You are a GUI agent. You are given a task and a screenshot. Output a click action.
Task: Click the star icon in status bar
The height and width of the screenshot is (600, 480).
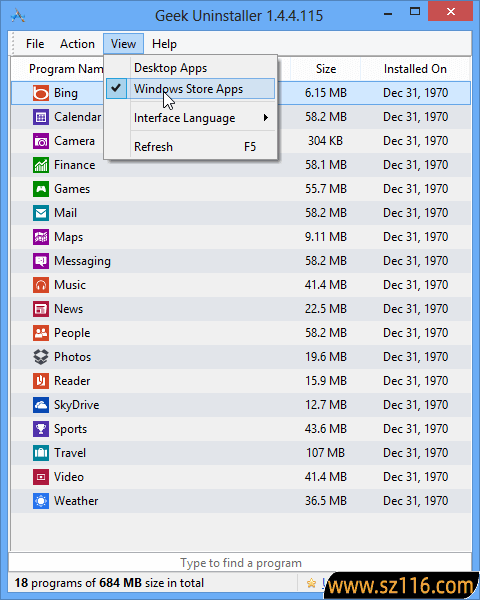tap(312, 583)
